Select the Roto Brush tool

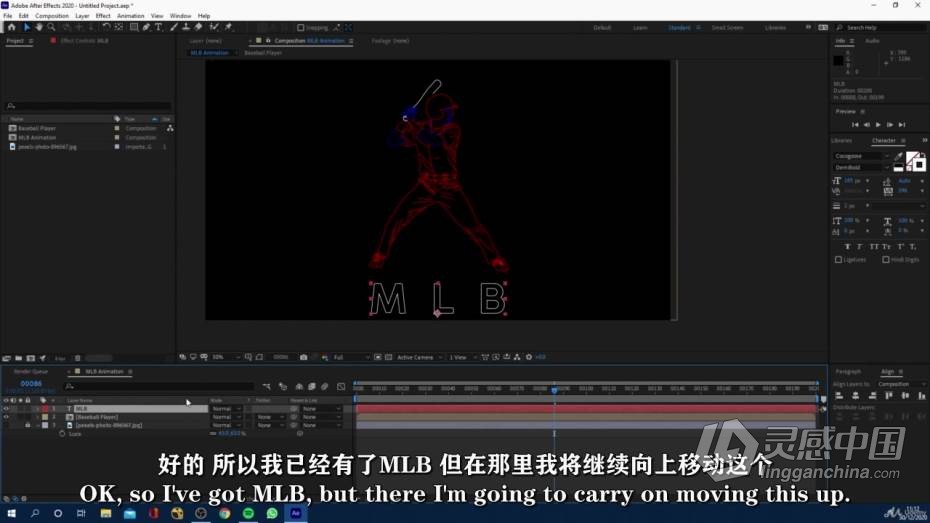click(x=214, y=27)
